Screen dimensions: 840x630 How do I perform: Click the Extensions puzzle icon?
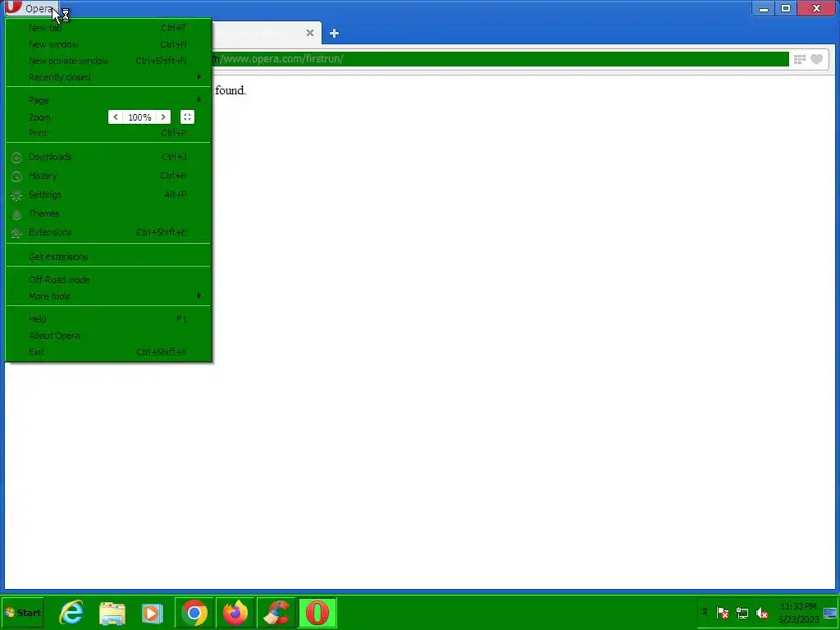pyautogui.click(x=16, y=233)
